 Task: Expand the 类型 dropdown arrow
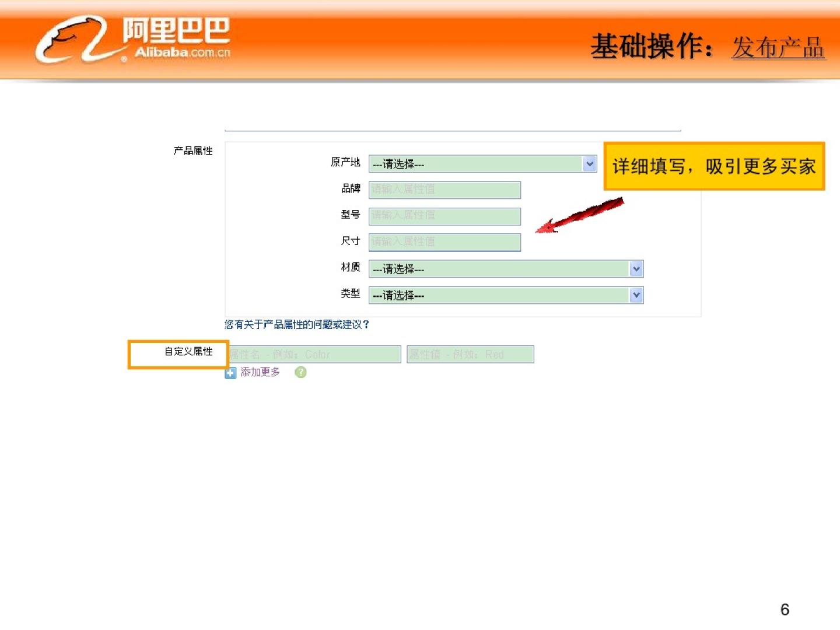point(636,295)
